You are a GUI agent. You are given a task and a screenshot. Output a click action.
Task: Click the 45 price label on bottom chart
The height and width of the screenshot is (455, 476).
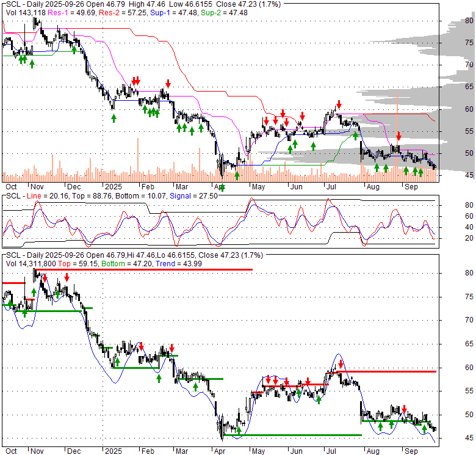coord(469,438)
